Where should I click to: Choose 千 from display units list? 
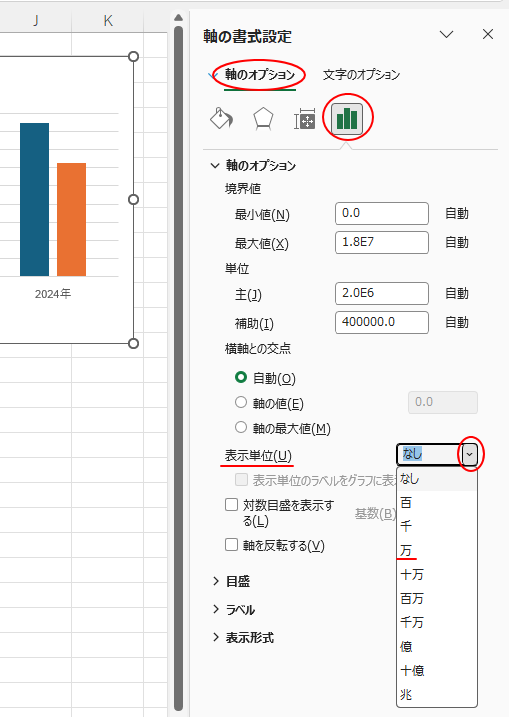tap(437, 526)
